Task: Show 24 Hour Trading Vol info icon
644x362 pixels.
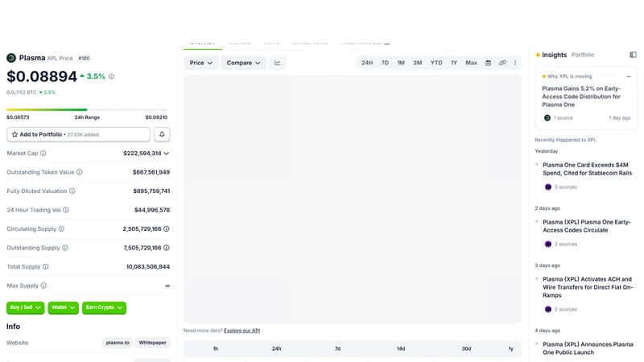Action: click(x=66, y=210)
